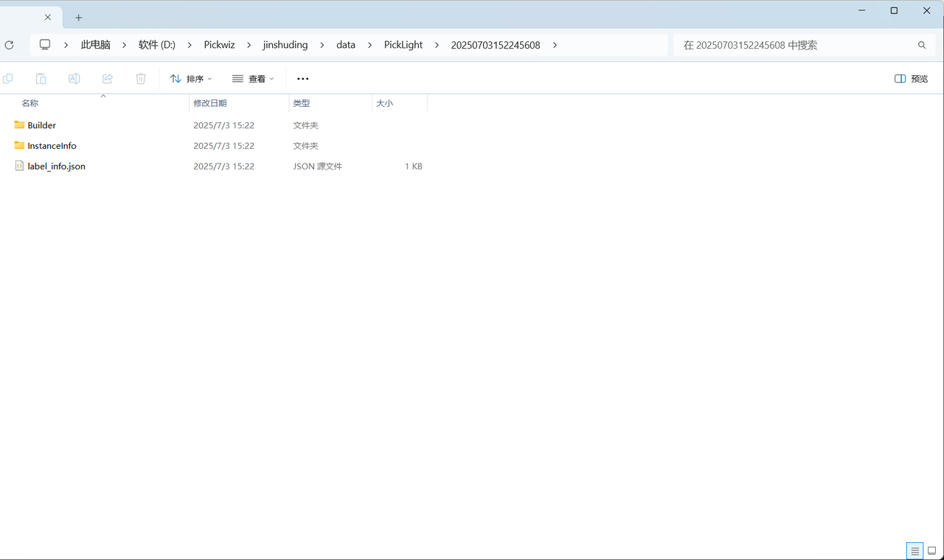Click the Share icon in toolbar
The width and height of the screenshot is (944, 560).
[108, 79]
